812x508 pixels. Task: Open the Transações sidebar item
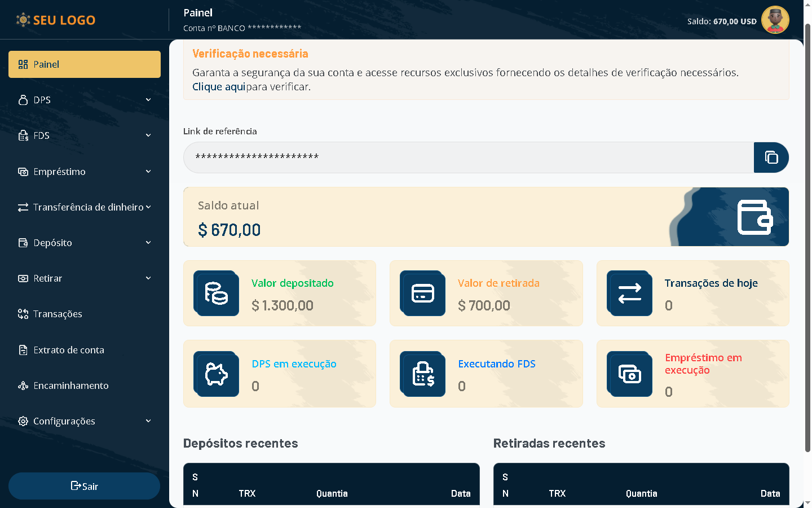(58, 314)
